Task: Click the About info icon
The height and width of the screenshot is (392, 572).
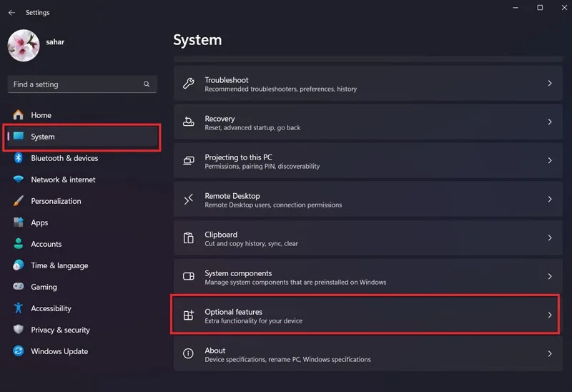Action: [x=188, y=353]
